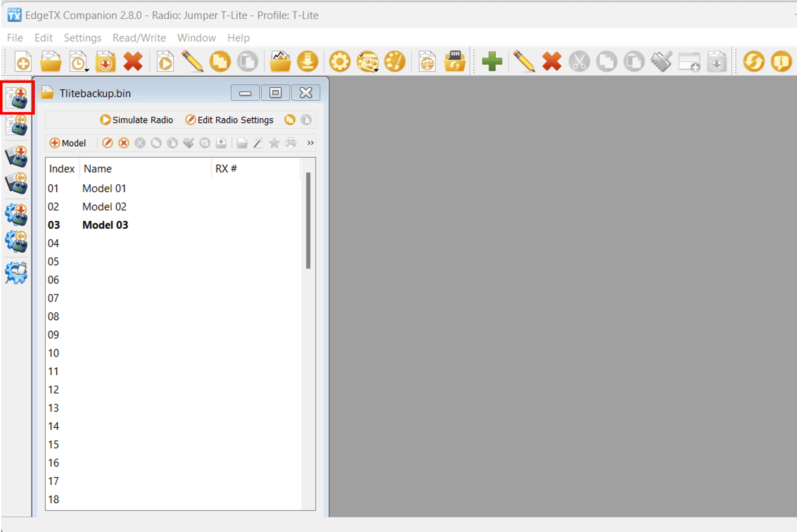Click the Simulate Radio button
797x532 pixels.
pyautogui.click(x=137, y=120)
